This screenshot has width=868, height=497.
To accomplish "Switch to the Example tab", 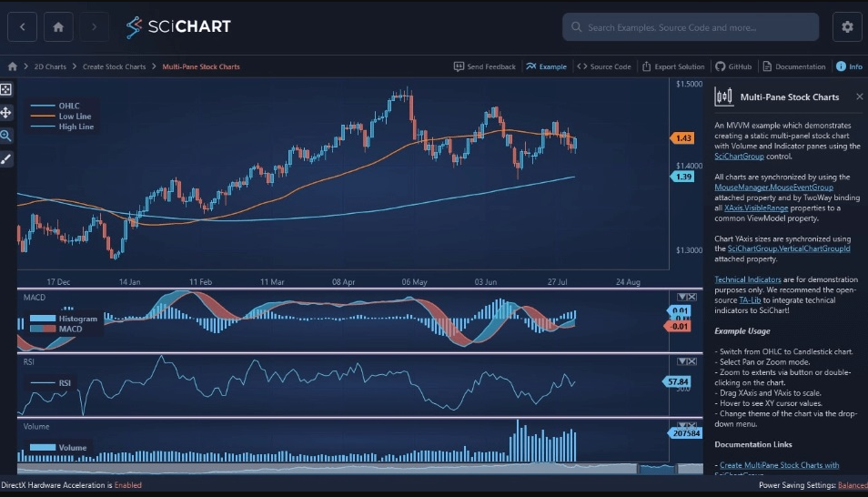I will 547,66.
